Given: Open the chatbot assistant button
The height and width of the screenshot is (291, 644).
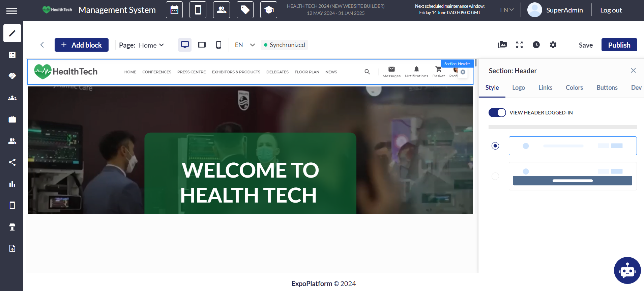Looking at the screenshot, I should click(627, 270).
